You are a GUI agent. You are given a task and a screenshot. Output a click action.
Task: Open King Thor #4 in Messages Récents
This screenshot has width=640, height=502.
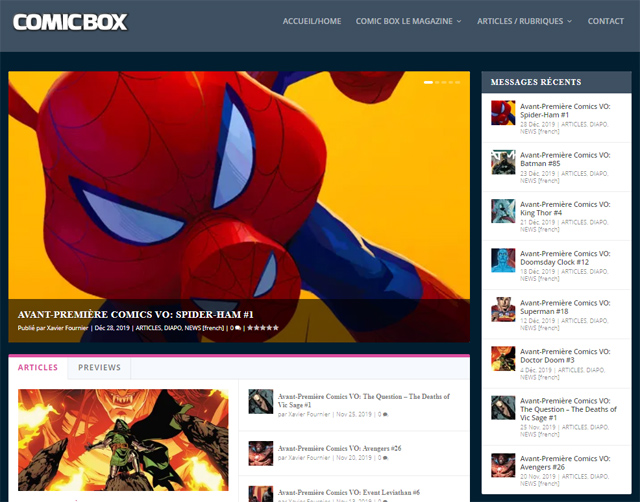tap(565, 209)
